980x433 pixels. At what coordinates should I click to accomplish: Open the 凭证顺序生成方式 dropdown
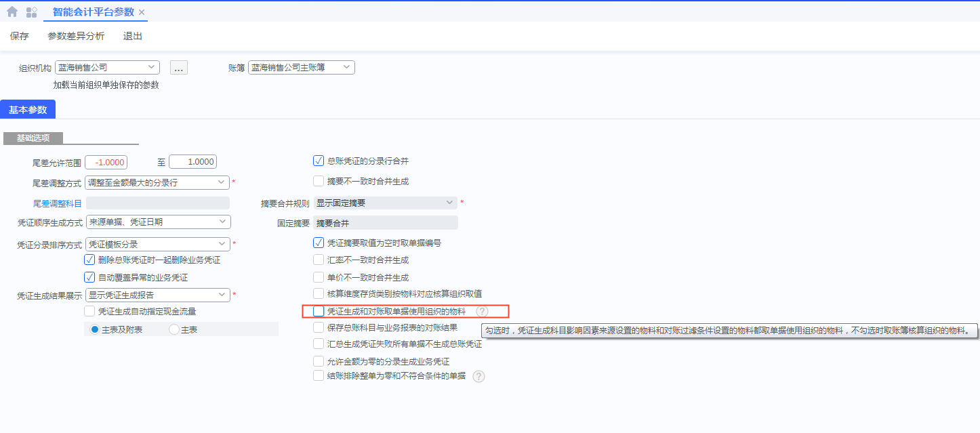158,222
